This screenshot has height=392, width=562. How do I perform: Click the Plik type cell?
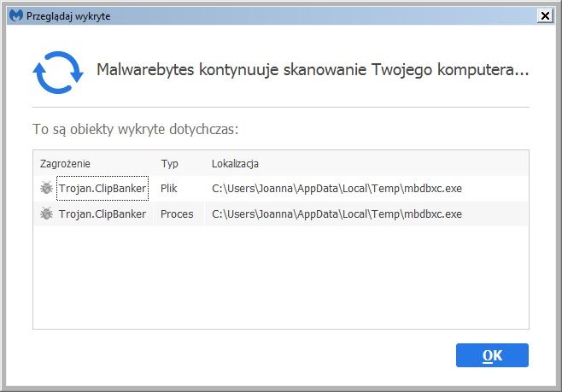pyautogui.click(x=169, y=188)
